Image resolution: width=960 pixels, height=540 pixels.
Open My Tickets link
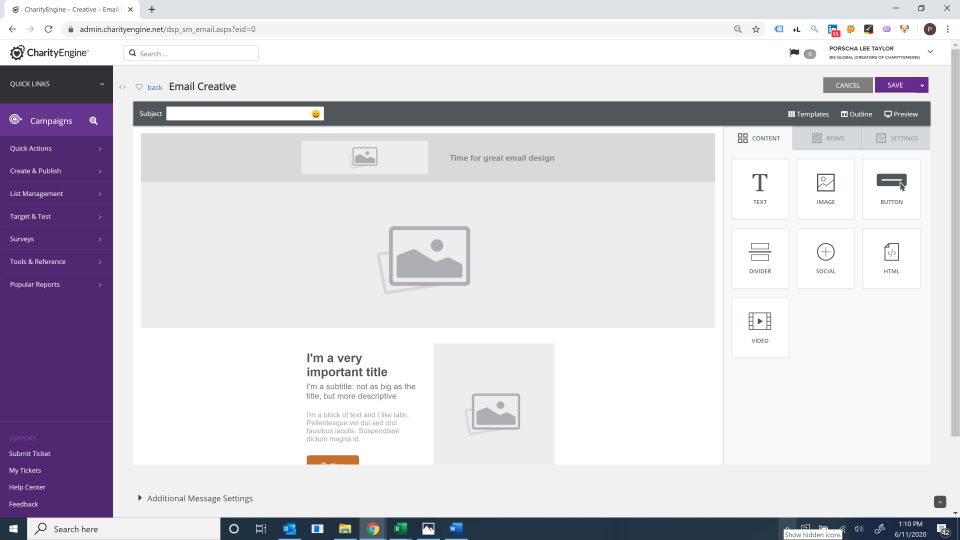point(25,470)
